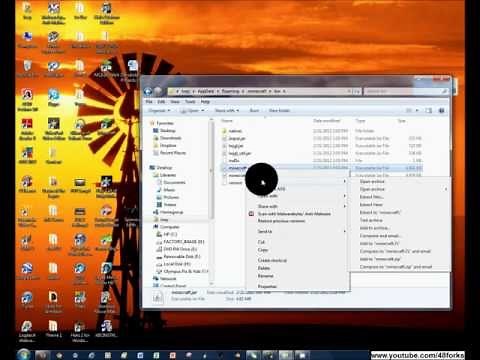Choose Delete in the context menu
Screen dimensions: 480x360
pos(264,268)
